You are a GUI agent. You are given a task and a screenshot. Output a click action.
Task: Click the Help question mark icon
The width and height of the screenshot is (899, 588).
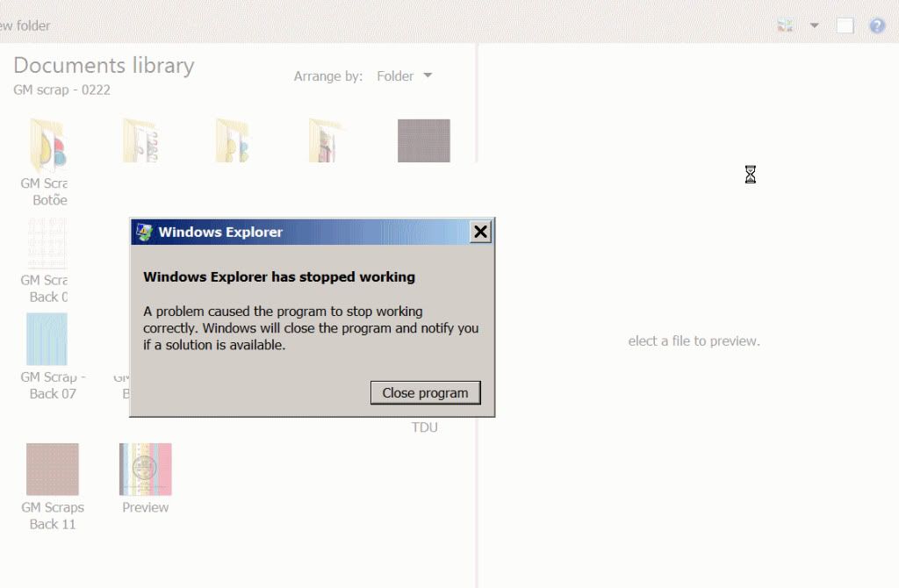(876, 25)
